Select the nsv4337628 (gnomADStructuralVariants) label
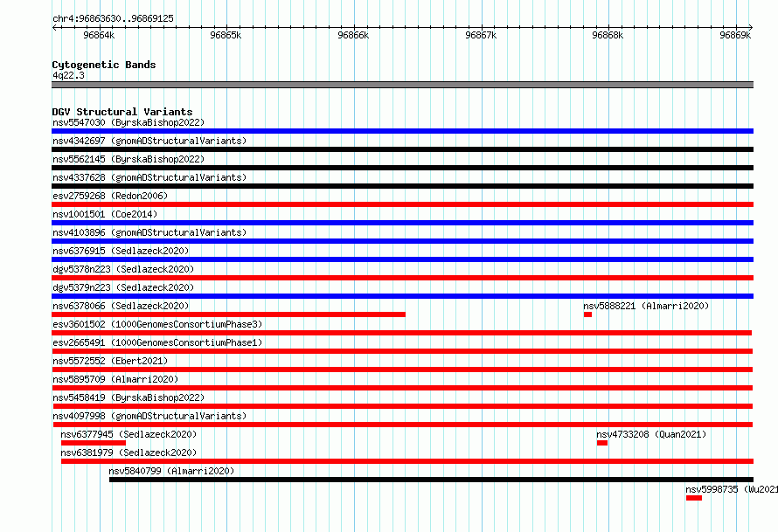778x532 pixels. (x=149, y=177)
